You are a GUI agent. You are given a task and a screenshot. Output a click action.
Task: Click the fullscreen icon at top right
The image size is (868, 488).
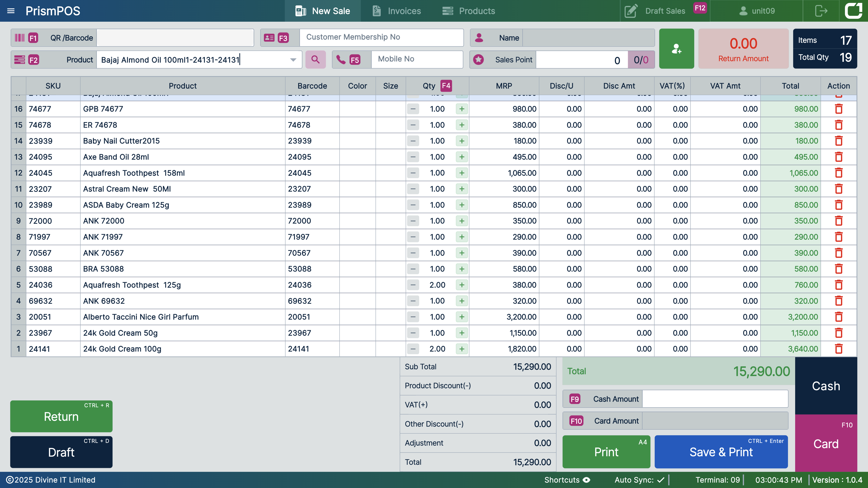click(x=853, y=11)
